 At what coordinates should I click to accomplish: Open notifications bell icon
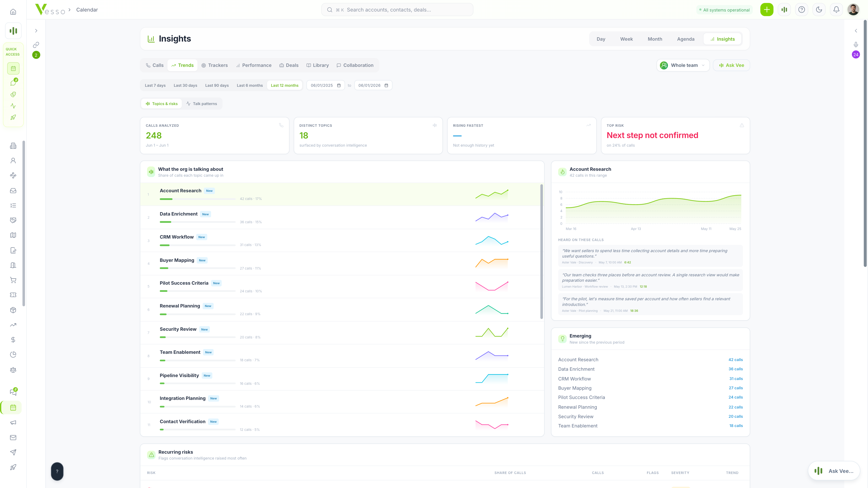tap(836, 10)
